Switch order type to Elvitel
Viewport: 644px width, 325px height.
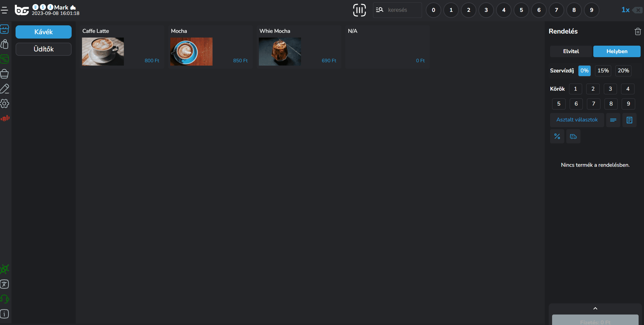pyautogui.click(x=571, y=51)
